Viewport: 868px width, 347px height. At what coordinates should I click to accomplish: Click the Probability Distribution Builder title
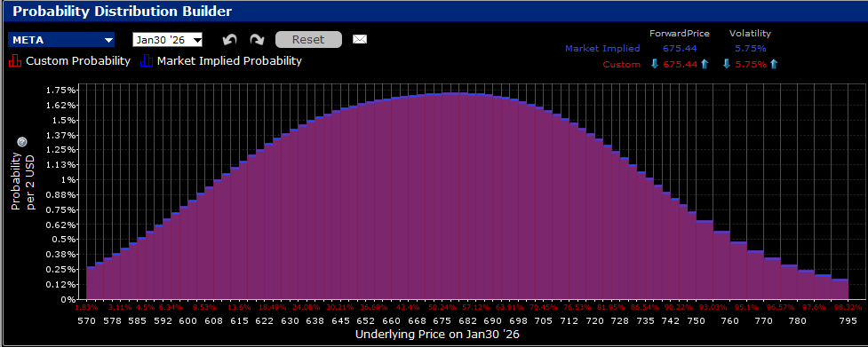click(123, 11)
